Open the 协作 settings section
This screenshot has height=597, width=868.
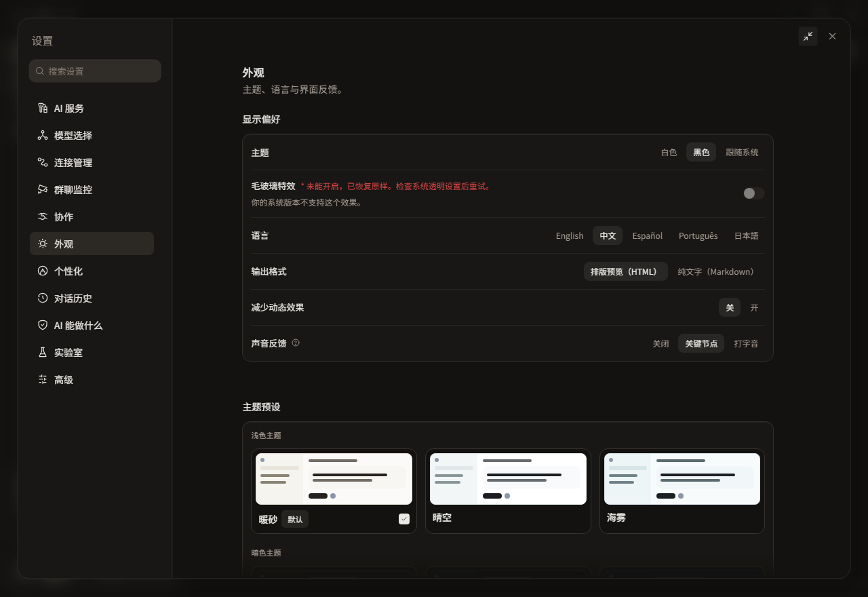92,217
